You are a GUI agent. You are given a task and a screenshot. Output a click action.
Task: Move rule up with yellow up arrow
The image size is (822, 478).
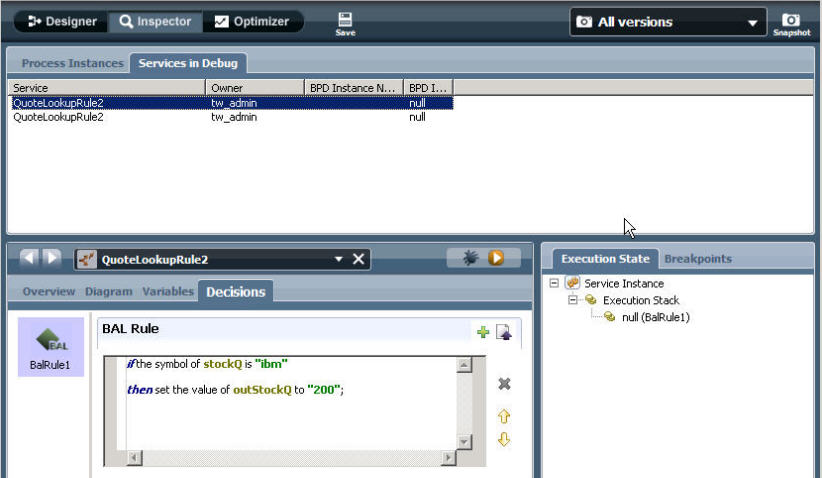[504, 416]
